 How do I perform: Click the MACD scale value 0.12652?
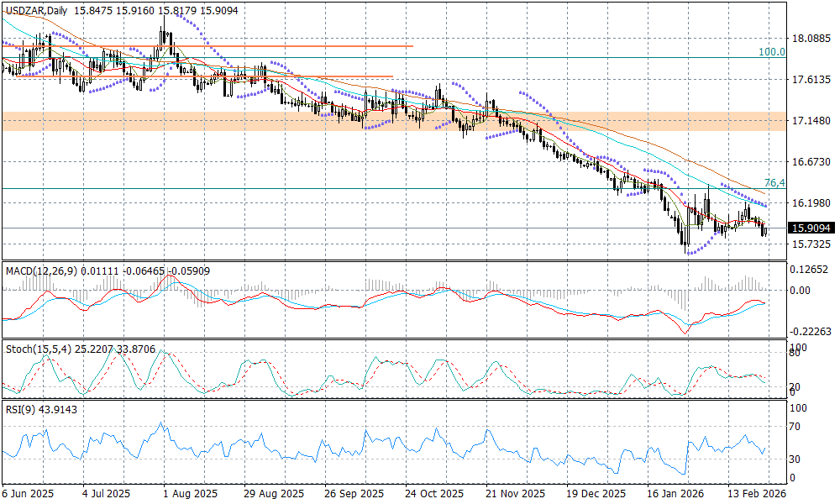point(811,270)
